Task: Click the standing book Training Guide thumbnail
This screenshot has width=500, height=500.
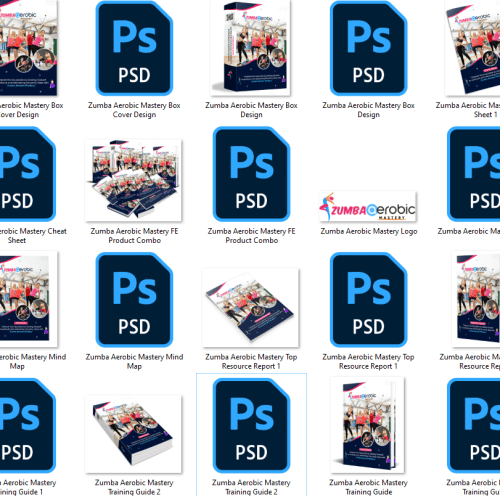Action: tap(367, 425)
